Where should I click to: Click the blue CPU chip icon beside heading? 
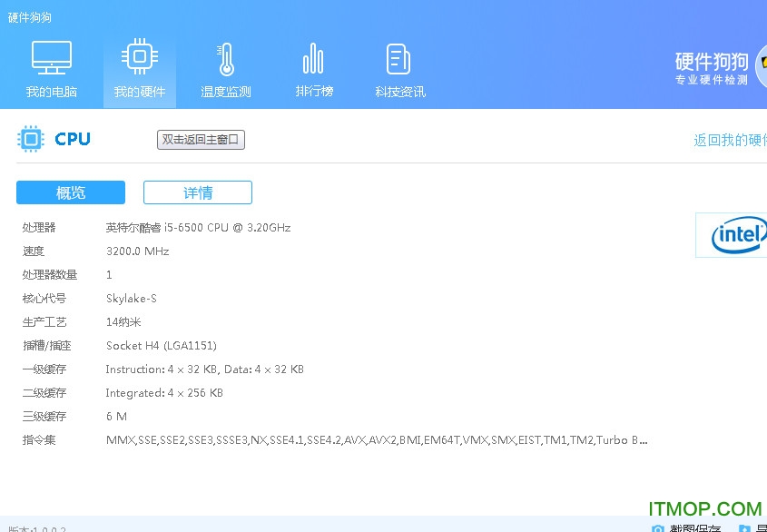coord(31,139)
